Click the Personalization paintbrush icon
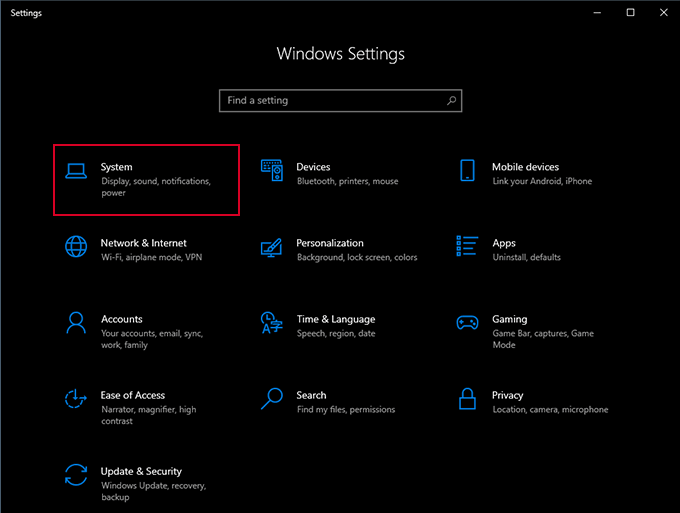The image size is (680, 513). tap(271, 247)
